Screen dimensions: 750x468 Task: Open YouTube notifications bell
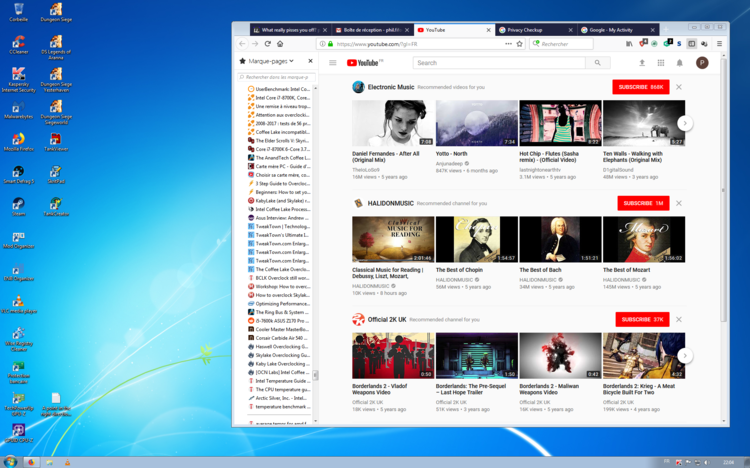[x=679, y=63]
